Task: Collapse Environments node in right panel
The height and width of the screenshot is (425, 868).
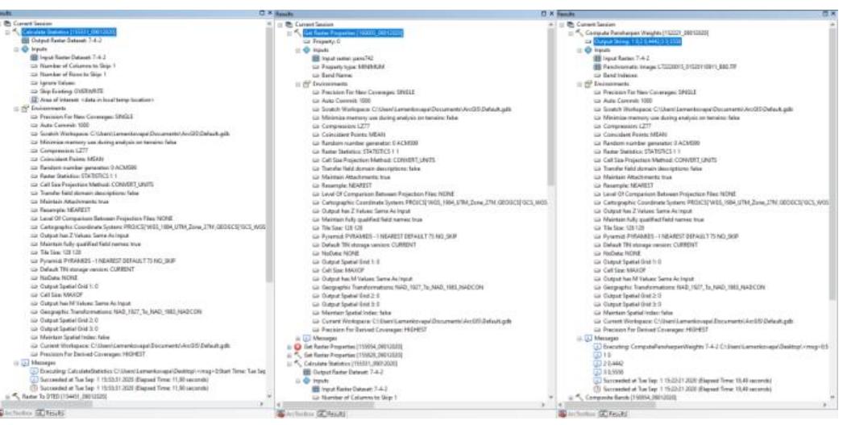Action: pyautogui.click(x=580, y=84)
